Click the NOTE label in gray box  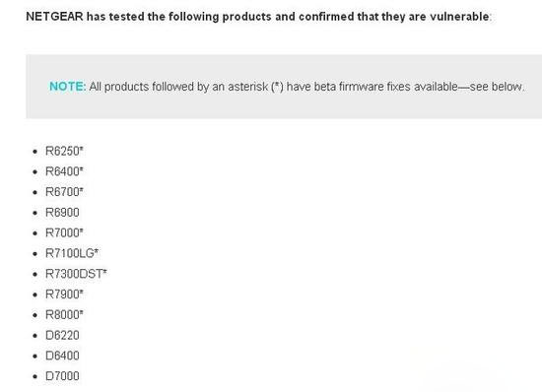[67, 87]
